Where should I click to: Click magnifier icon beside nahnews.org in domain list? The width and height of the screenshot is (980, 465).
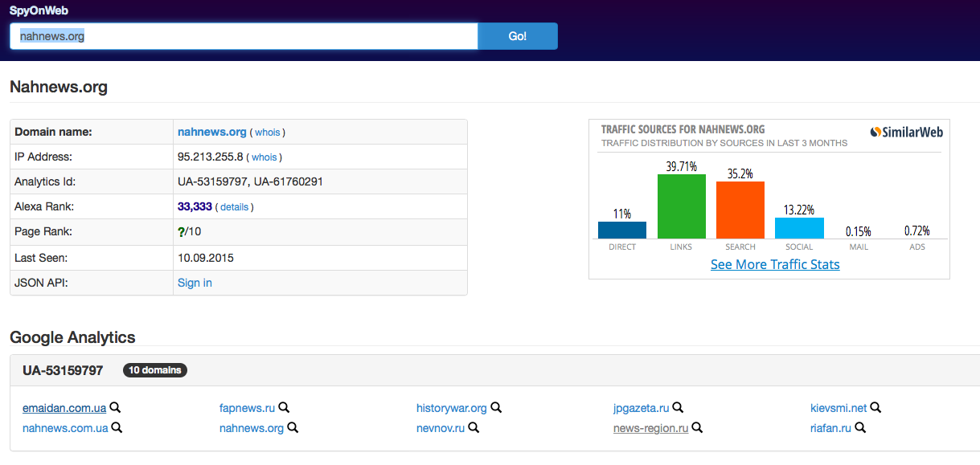tap(293, 428)
